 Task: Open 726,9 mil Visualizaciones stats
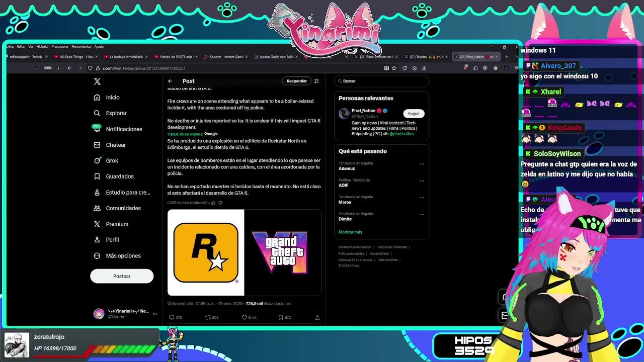tap(268, 304)
